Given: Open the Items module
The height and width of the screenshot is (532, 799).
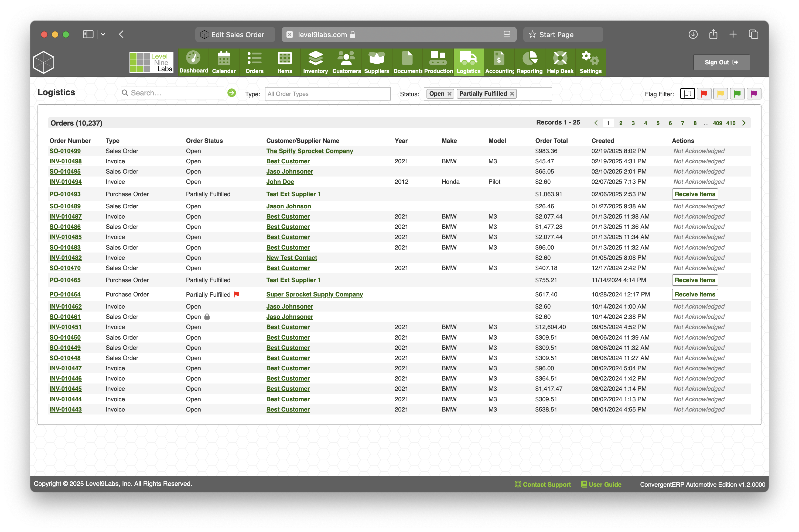Looking at the screenshot, I should click(285, 63).
